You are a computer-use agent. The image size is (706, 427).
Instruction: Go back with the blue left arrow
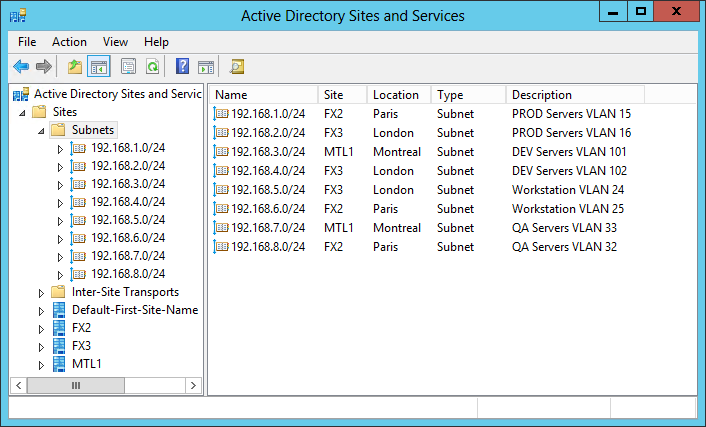[21, 67]
